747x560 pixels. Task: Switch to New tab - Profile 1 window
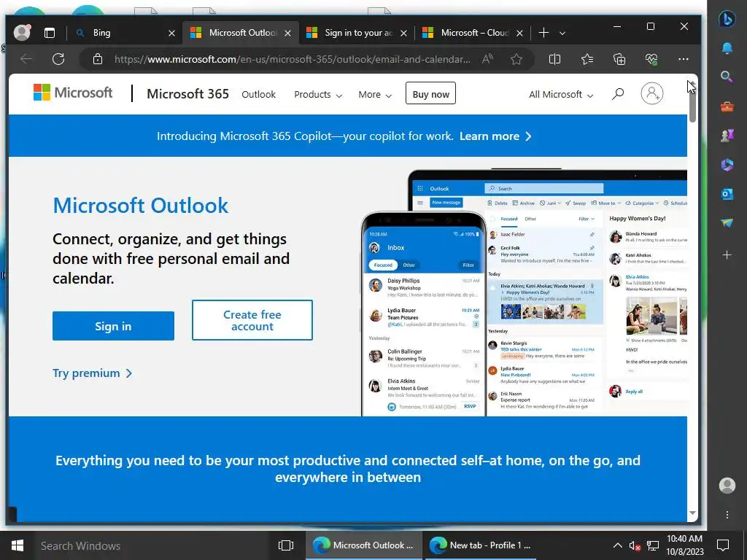[480, 545]
